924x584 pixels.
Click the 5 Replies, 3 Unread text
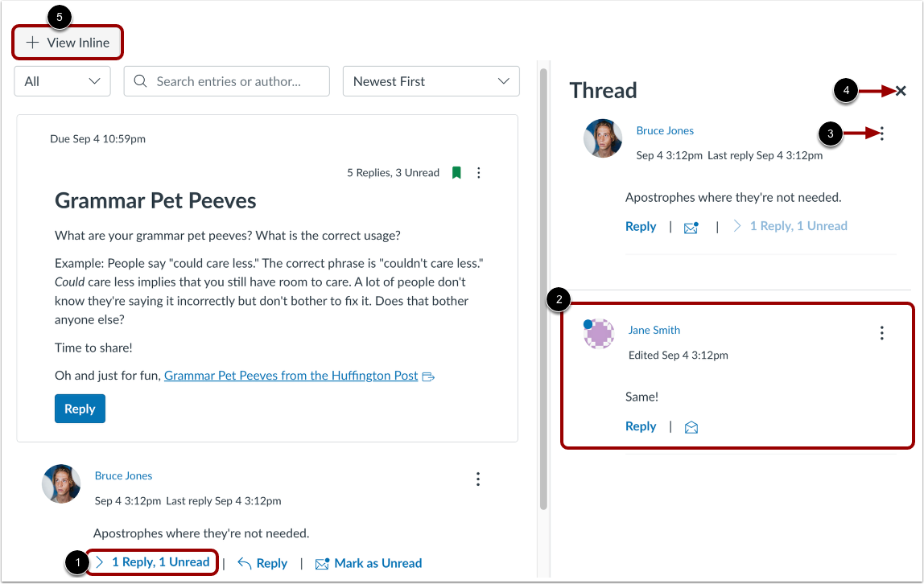point(393,172)
